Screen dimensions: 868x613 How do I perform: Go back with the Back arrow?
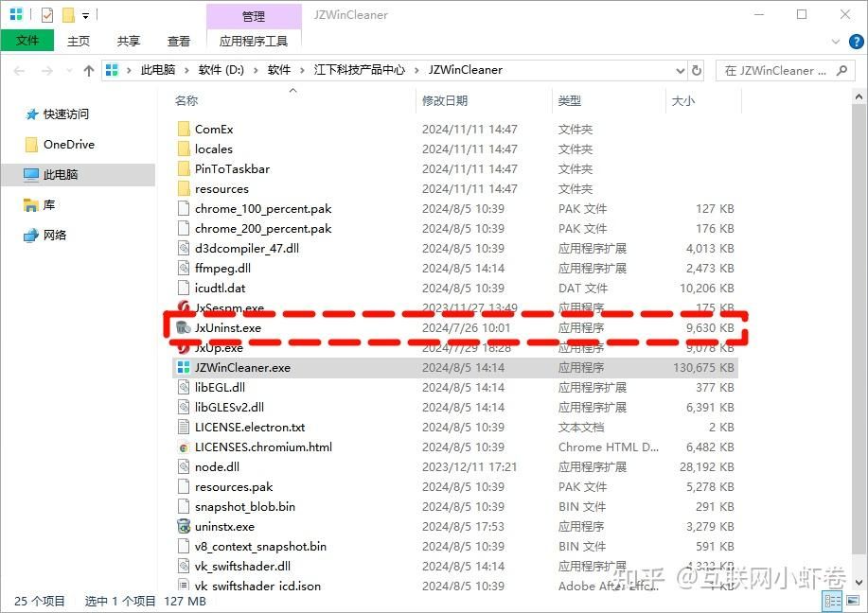click(19, 71)
